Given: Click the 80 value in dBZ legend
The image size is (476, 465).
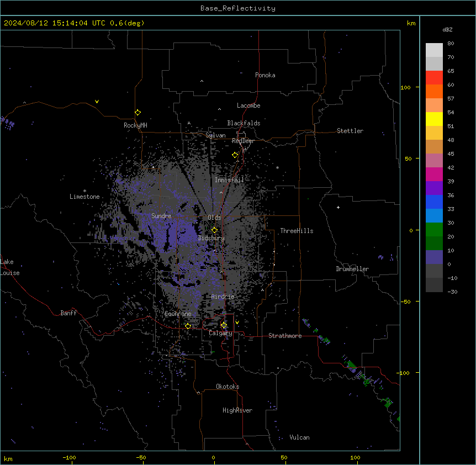Looking at the screenshot, I should coord(451,44).
